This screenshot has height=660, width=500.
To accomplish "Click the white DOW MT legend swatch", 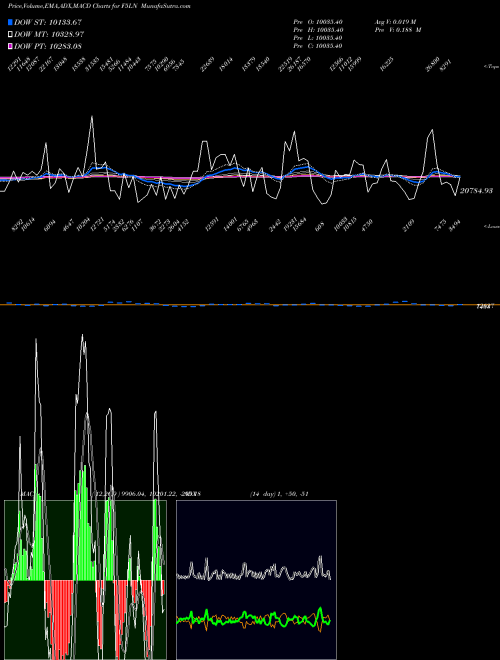I will pos(10,35).
